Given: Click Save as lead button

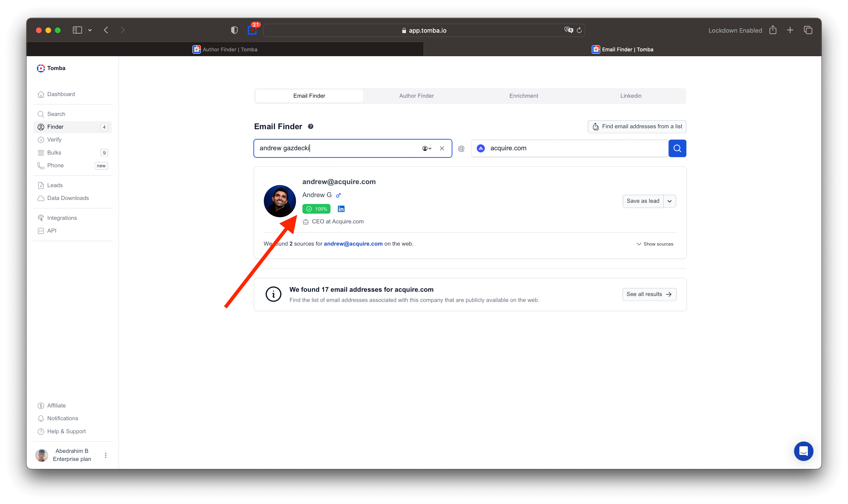Looking at the screenshot, I should point(643,201).
